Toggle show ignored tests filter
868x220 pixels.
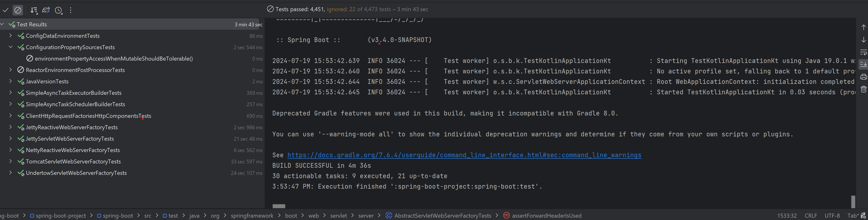(x=18, y=10)
